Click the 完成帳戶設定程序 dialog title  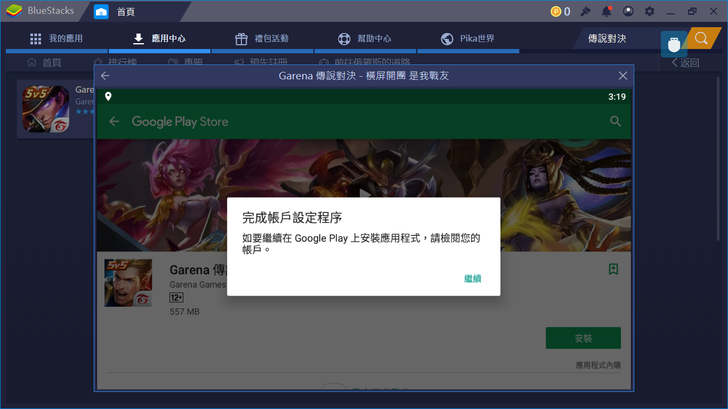(x=292, y=218)
